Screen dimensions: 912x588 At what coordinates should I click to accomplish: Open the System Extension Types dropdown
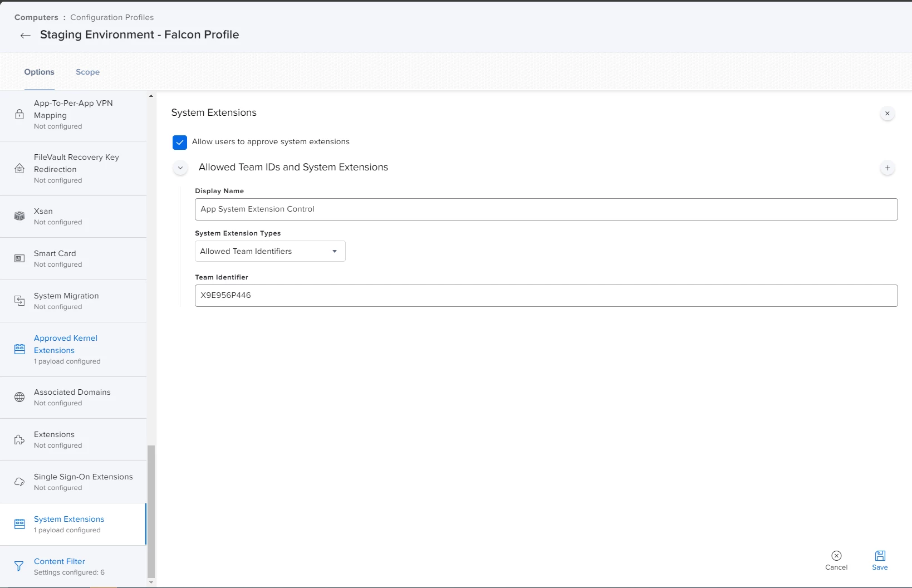point(270,251)
